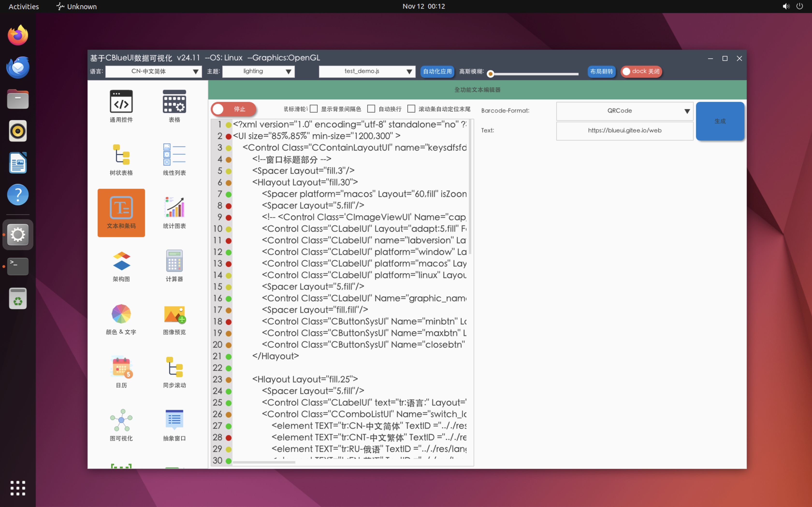812x507 pixels.
Task: Click the 自动化应用 button
Action: 437,71
